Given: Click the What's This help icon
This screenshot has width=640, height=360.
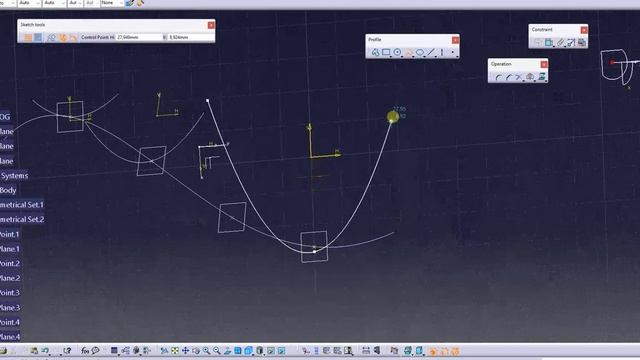Looking at the screenshot, I should (x=67, y=351).
